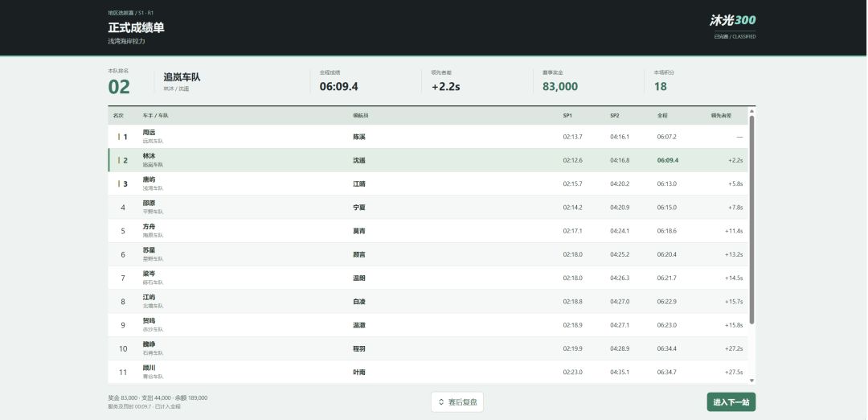
Task: Select the 全程 column header
Action: coord(662,116)
